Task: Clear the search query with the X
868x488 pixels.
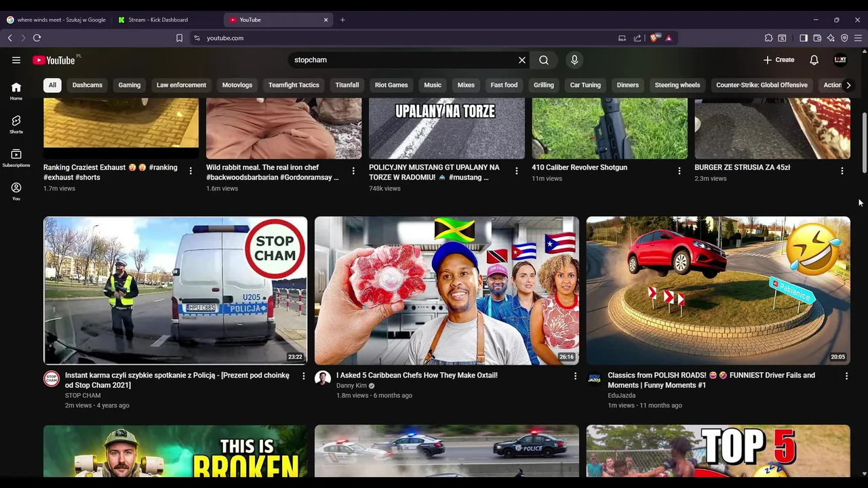Action: (x=522, y=60)
